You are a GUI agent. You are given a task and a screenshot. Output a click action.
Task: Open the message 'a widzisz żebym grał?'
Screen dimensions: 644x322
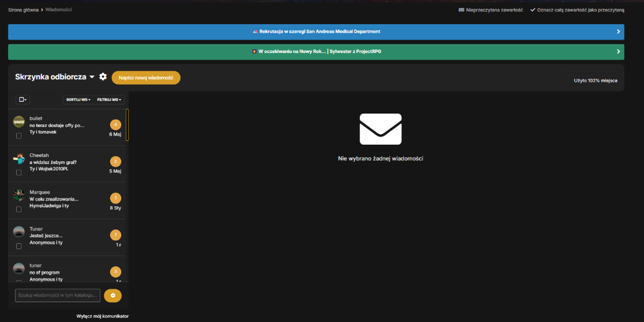point(53,162)
